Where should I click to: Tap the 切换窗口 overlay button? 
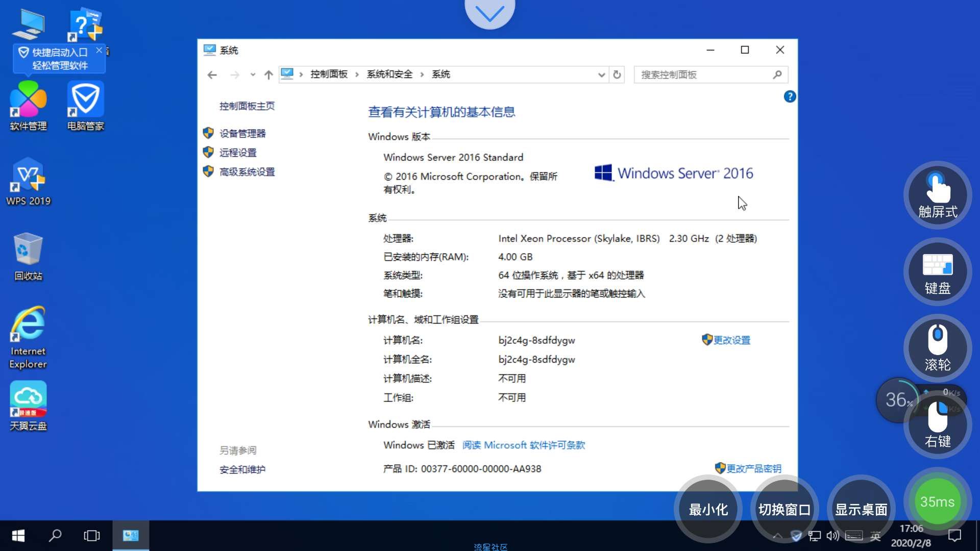(x=785, y=509)
